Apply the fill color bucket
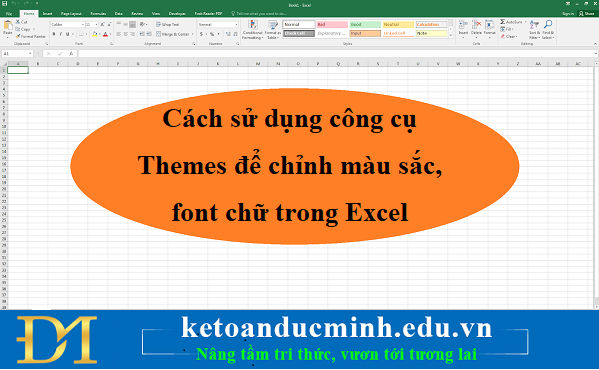This screenshot has height=370, width=599. pyautogui.click(x=95, y=34)
